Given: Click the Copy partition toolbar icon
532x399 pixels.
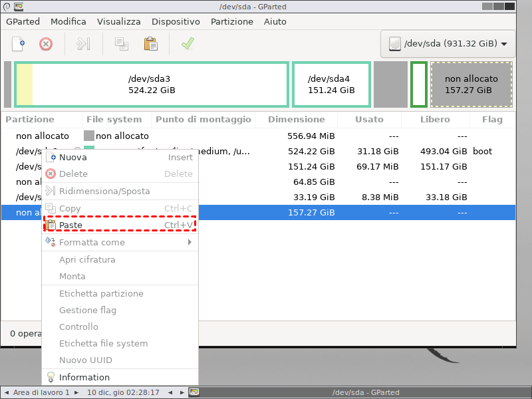Looking at the screenshot, I should click(x=122, y=44).
